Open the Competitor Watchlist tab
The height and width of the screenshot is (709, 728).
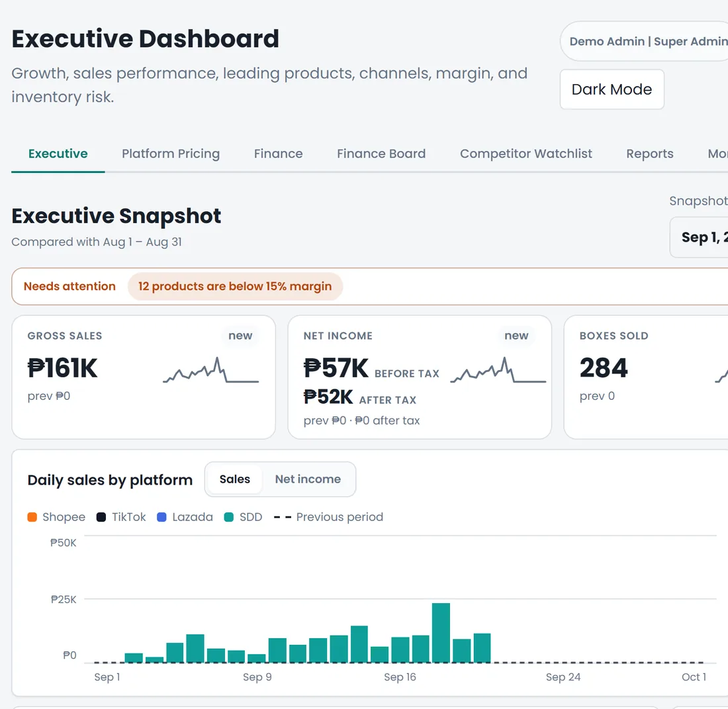[526, 154]
